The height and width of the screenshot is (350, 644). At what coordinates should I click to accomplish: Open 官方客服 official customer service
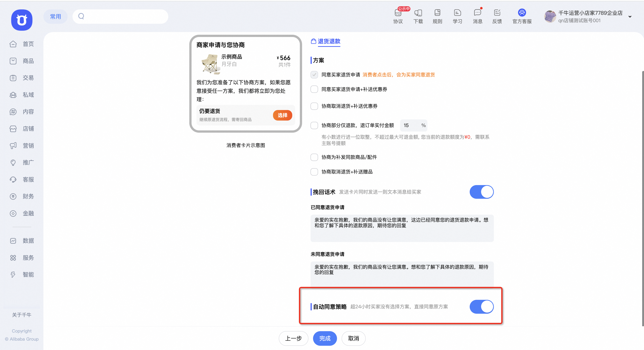(522, 15)
